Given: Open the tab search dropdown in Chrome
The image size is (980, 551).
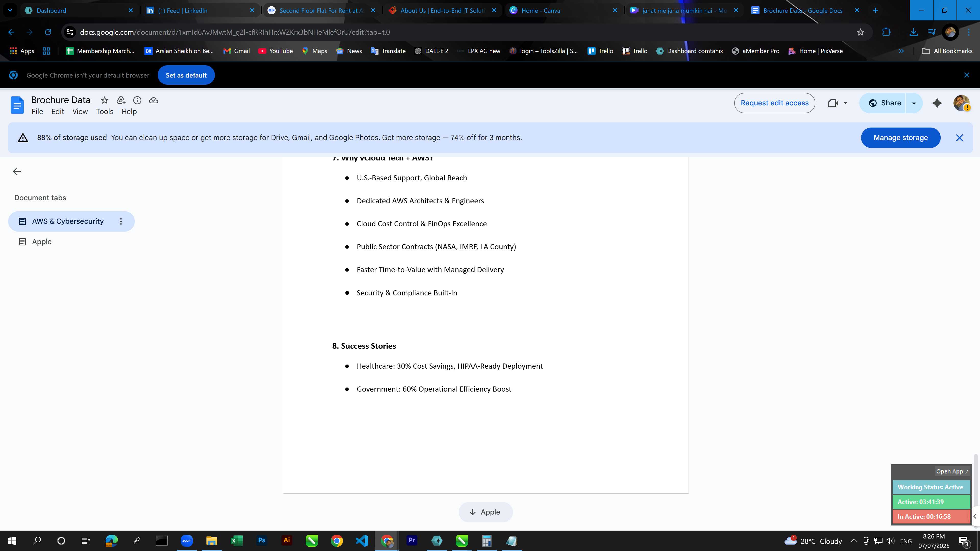Looking at the screenshot, I should [10, 10].
